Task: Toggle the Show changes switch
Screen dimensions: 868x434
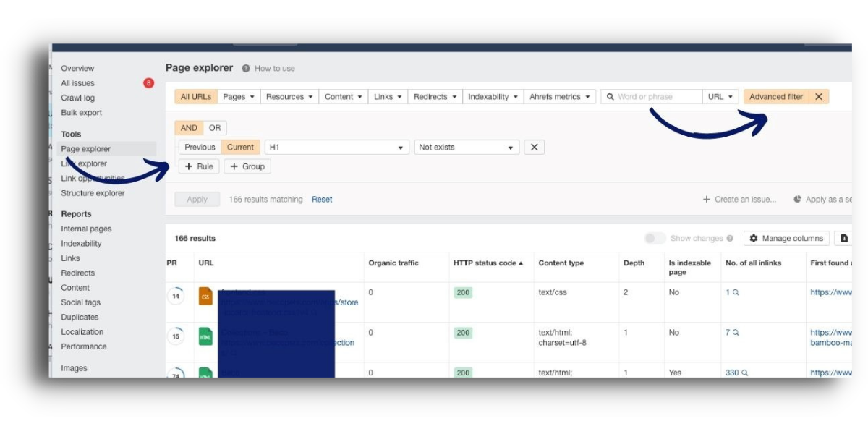Action: click(655, 239)
